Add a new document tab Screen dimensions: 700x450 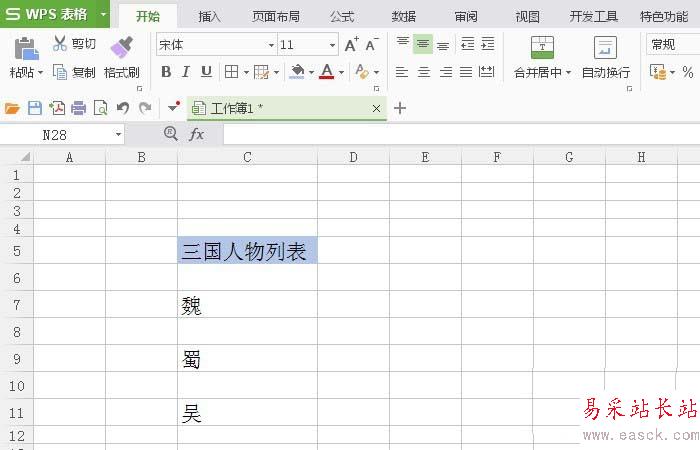400,108
